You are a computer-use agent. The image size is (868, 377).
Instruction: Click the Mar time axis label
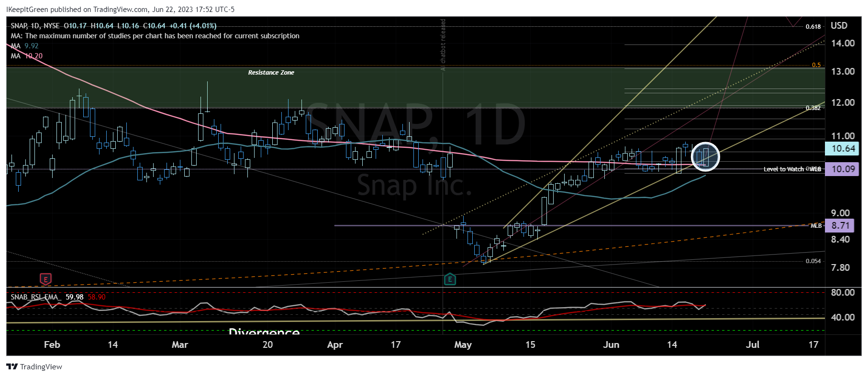(180, 344)
